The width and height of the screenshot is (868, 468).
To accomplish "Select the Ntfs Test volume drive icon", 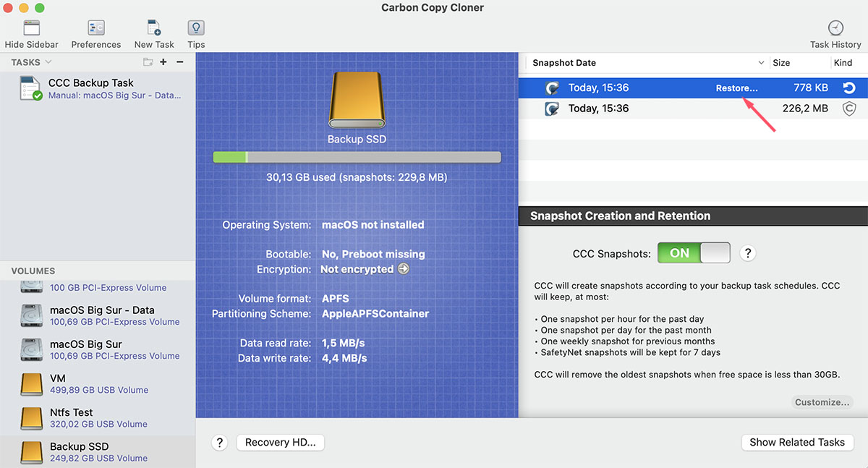I will pos(32,417).
